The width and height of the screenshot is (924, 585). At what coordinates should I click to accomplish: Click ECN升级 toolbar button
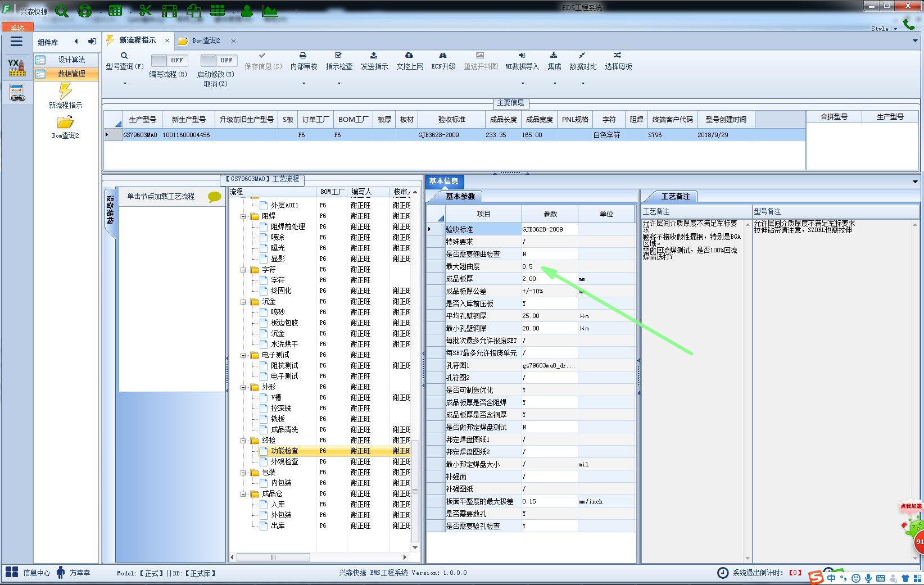tap(443, 61)
